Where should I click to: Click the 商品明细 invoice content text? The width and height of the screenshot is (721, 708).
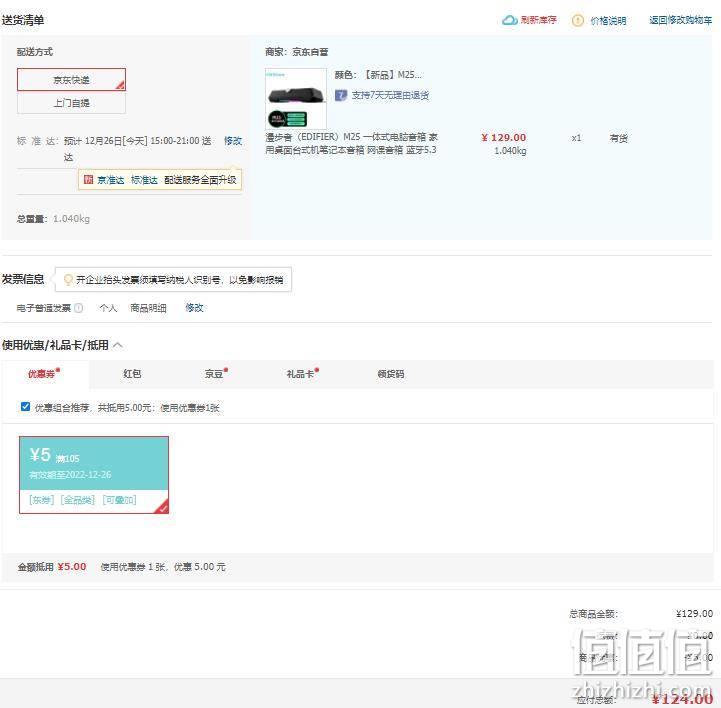(x=148, y=308)
